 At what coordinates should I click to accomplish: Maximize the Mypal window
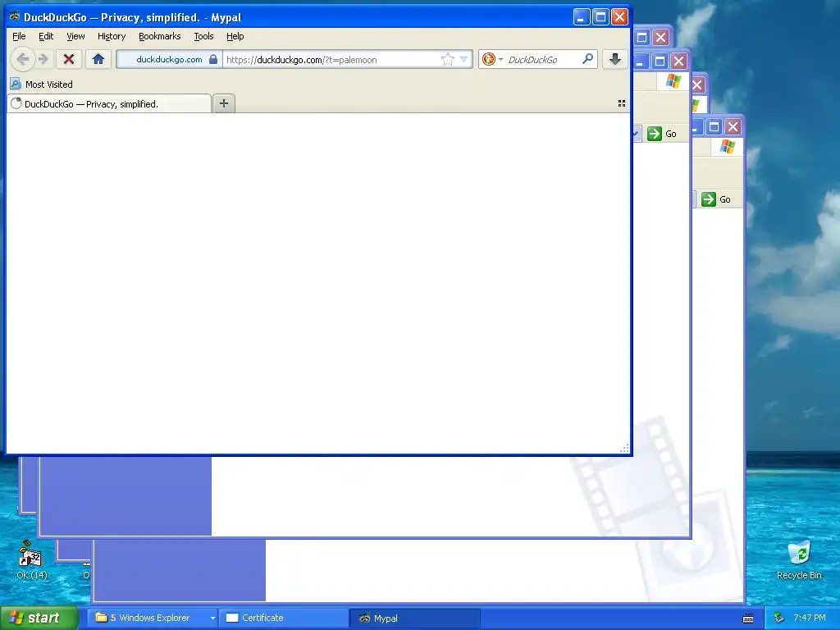[x=600, y=17]
